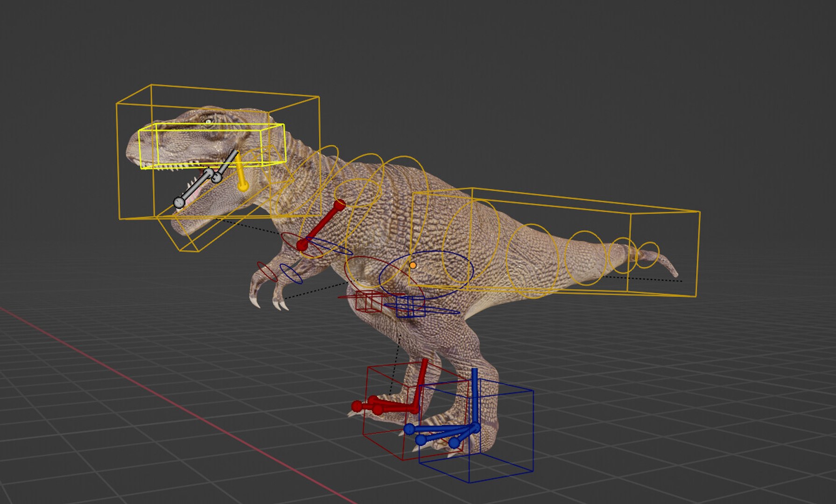Viewport: 836px width, 504px height.
Task: Select the small blue cube knee target
Action: pyautogui.click(x=411, y=307)
